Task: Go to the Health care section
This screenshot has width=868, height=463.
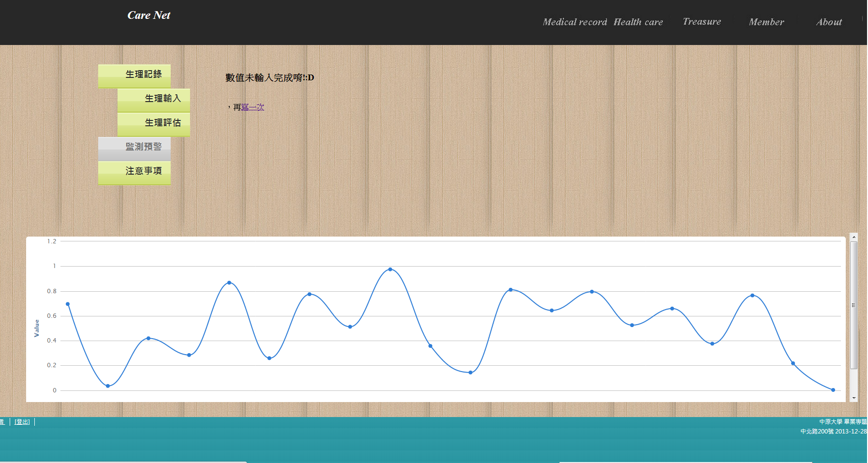Action: point(638,22)
